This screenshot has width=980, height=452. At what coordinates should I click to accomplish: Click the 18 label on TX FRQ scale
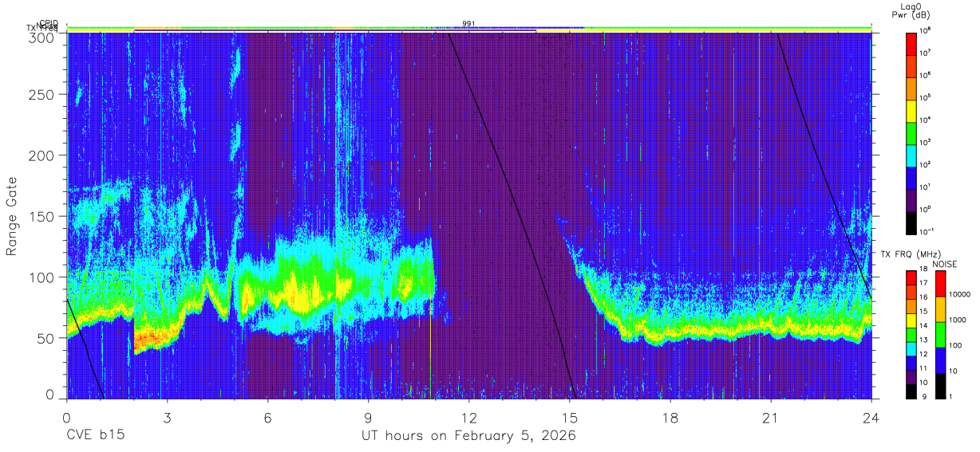coord(923,269)
